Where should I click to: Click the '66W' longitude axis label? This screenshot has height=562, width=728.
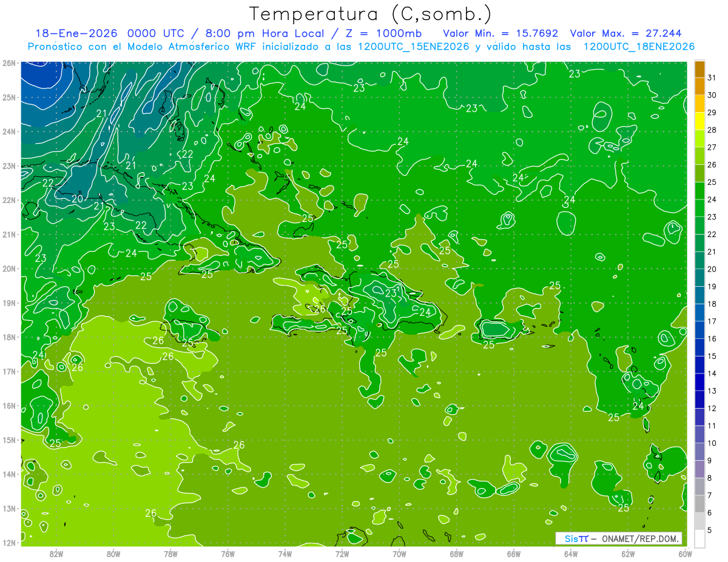[x=513, y=554]
